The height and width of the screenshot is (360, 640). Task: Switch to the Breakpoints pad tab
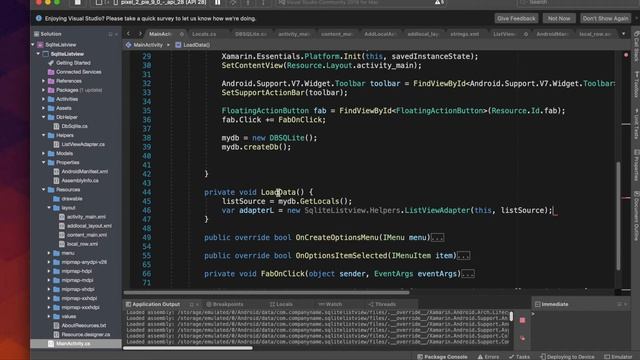pos(225,304)
